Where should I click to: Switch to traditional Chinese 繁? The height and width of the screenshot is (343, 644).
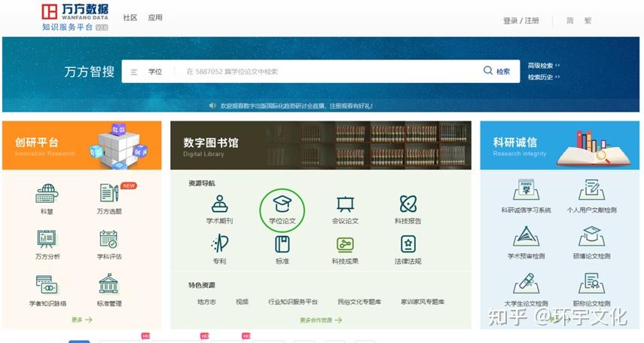[588, 20]
